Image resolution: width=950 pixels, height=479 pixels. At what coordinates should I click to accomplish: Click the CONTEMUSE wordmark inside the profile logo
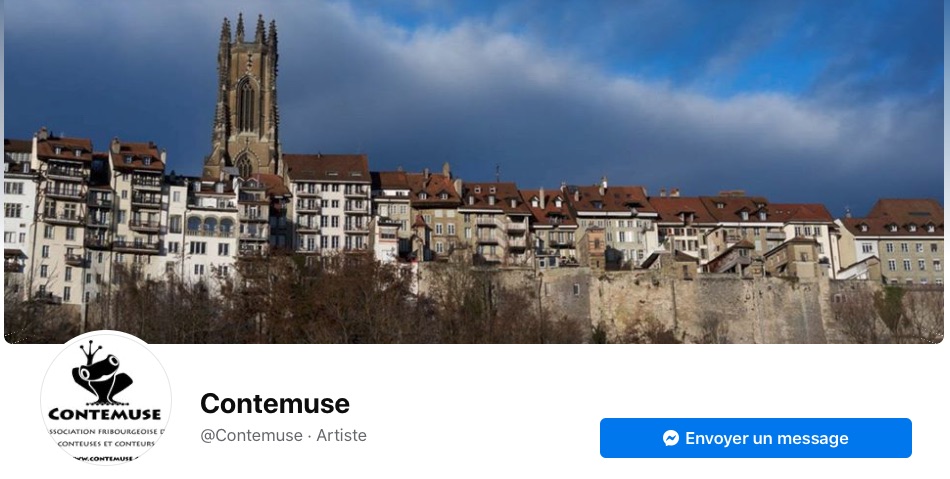point(104,414)
